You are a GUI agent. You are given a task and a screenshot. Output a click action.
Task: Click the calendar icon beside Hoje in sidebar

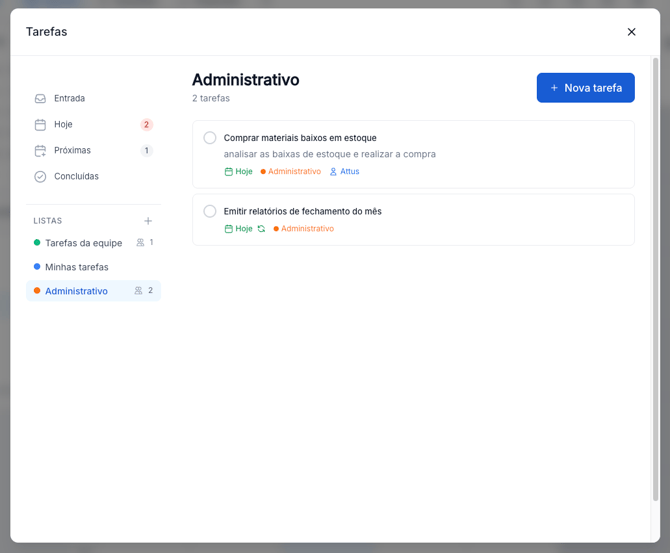[x=40, y=125]
